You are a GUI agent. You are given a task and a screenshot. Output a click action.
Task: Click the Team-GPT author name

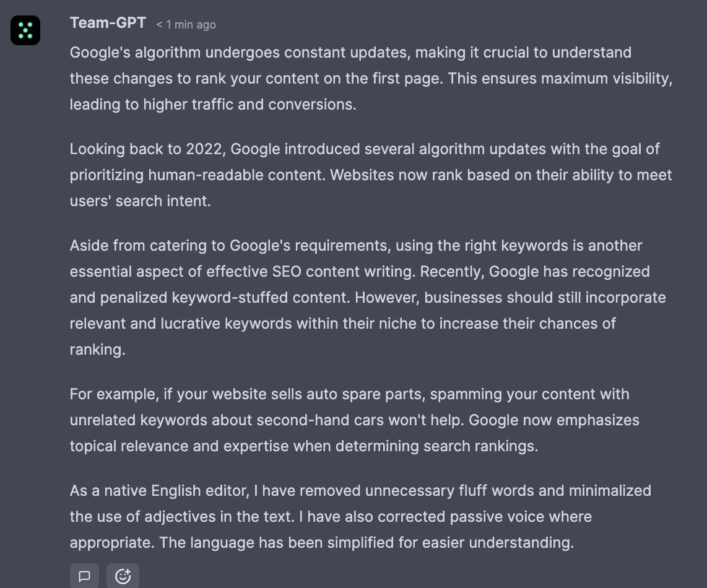108,23
